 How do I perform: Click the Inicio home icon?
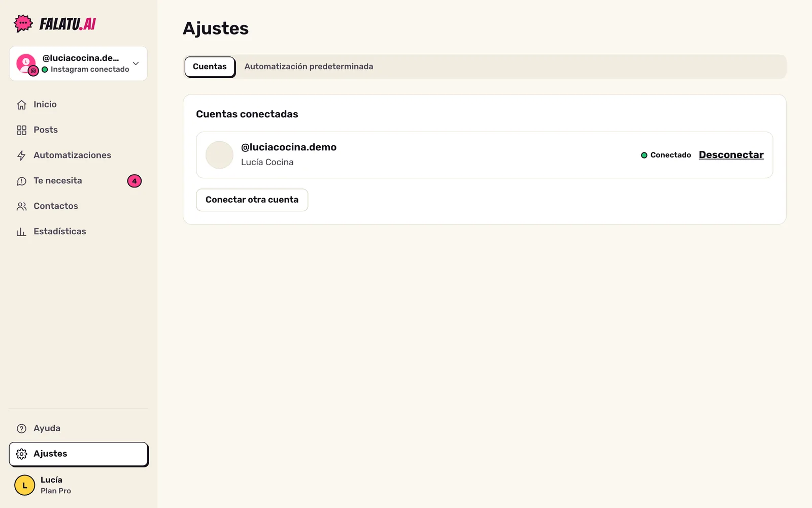[21, 105]
